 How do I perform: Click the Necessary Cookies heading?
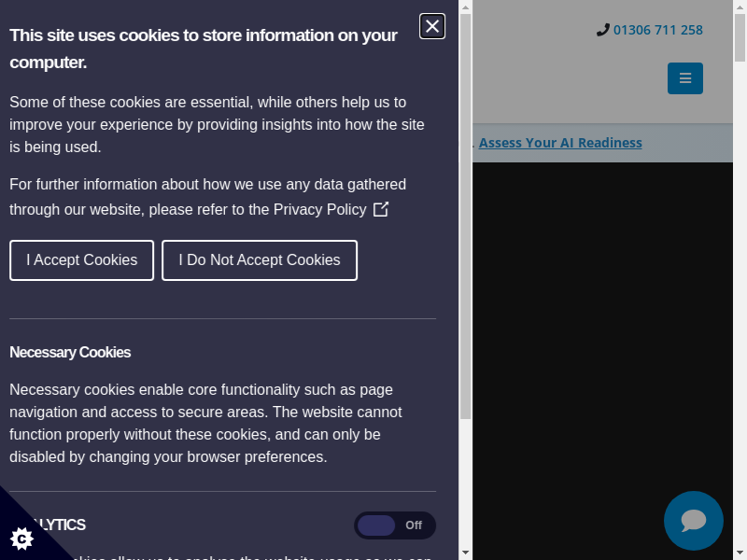click(70, 353)
